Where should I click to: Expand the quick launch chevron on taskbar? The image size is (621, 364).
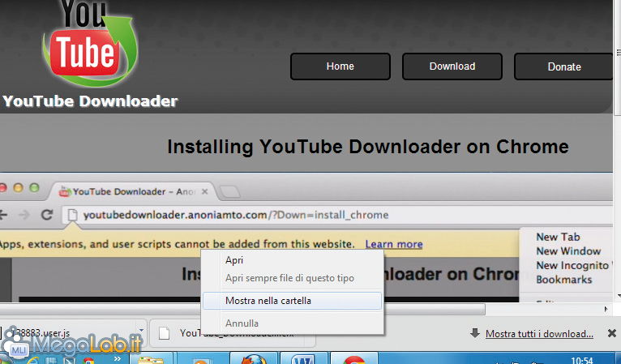pos(118,358)
